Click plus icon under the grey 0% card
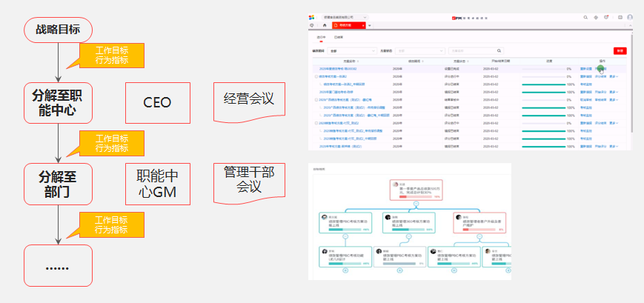Viewport: 644px width, 303px height. pos(399,270)
